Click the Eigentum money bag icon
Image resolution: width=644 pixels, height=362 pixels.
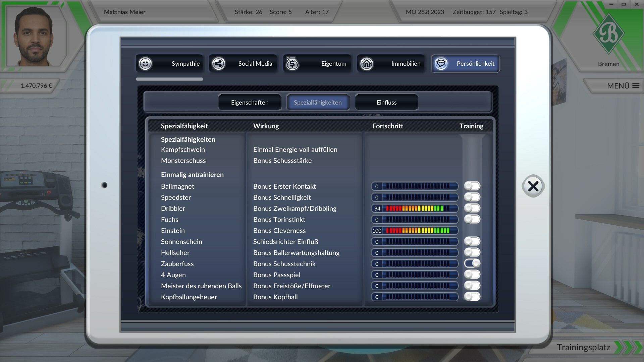292,63
